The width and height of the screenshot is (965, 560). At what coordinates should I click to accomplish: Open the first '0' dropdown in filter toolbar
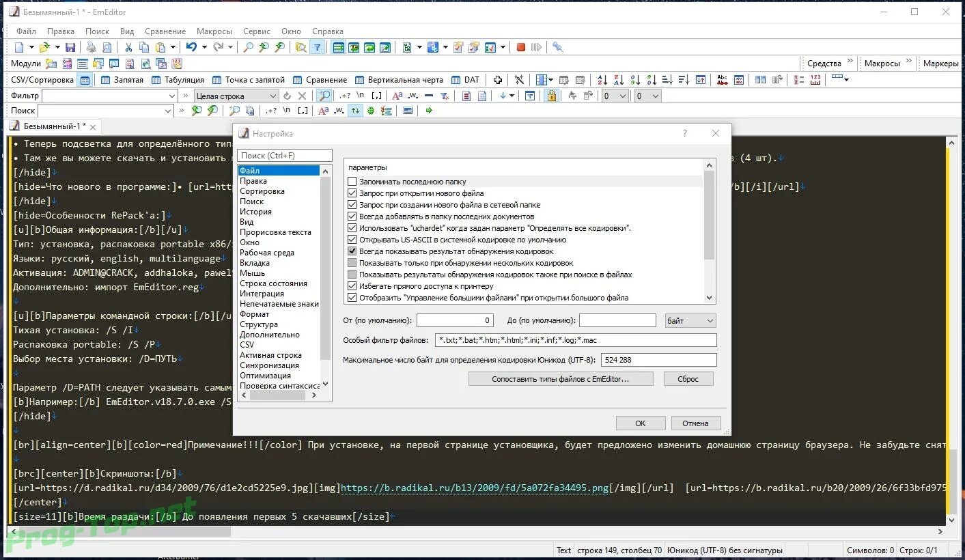coord(615,96)
